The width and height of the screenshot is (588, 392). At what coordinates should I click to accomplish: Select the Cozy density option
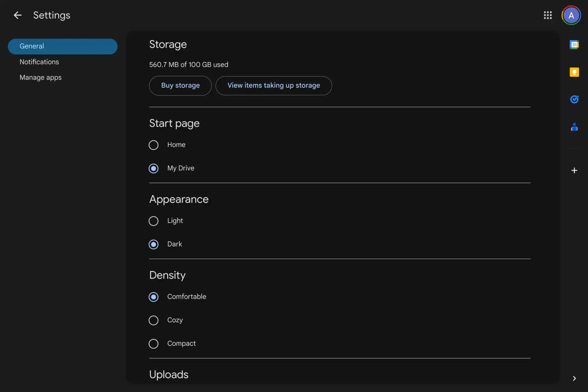[x=153, y=320]
